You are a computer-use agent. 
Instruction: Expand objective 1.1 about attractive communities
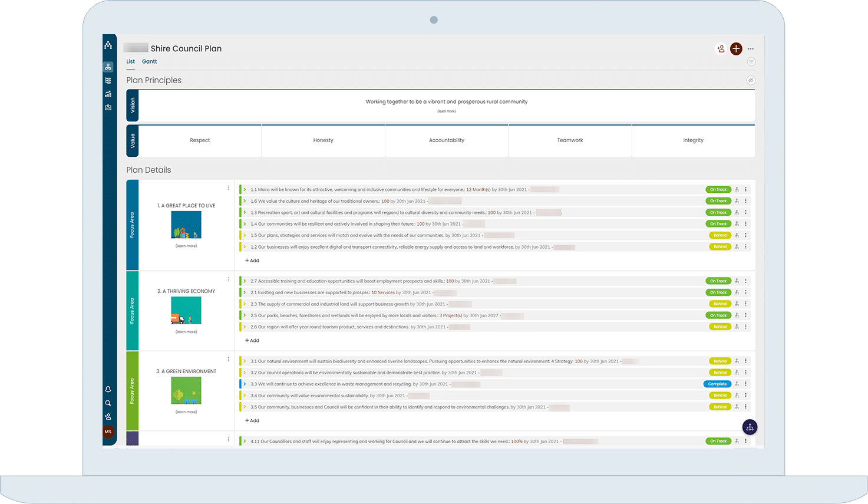coord(246,189)
